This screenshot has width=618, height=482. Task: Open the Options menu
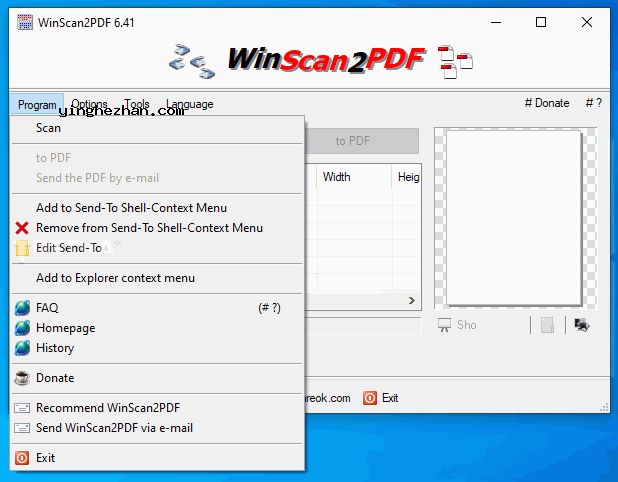(x=89, y=104)
